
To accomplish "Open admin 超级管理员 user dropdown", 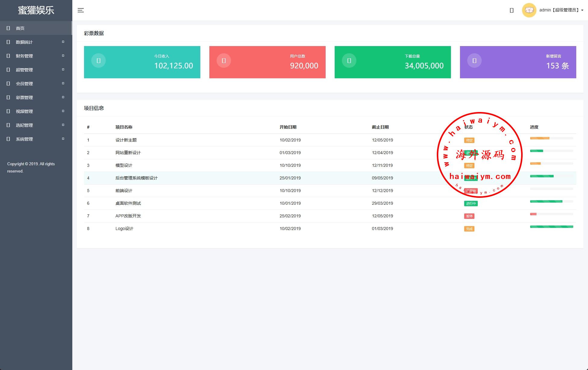I will click(x=561, y=10).
